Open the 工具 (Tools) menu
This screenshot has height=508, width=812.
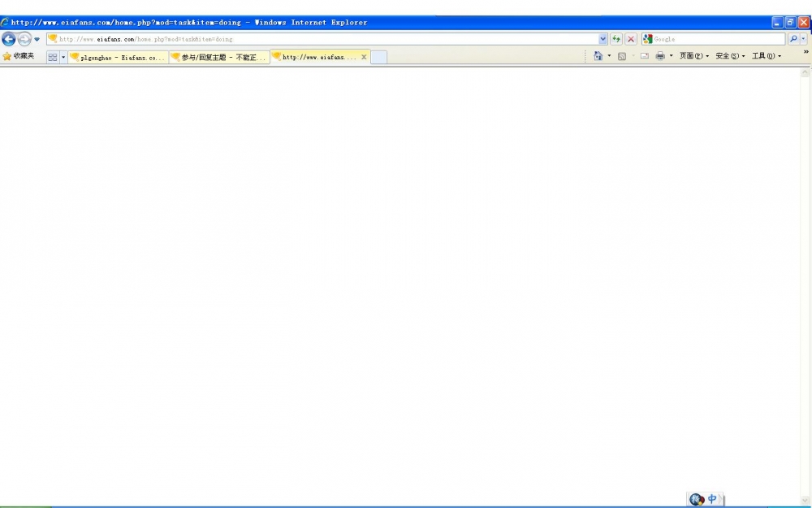pyautogui.click(x=765, y=56)
